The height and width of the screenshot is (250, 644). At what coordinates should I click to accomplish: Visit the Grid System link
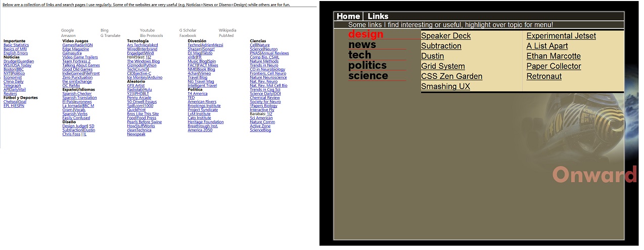[443, 66]
